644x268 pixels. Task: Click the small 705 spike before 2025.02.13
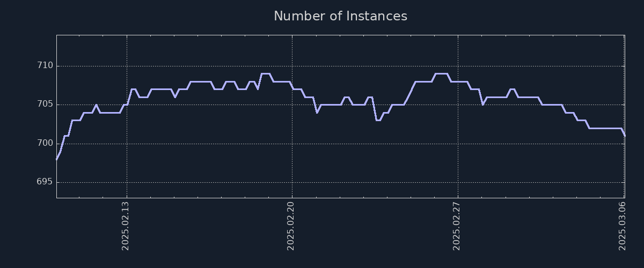coord(96,105)
